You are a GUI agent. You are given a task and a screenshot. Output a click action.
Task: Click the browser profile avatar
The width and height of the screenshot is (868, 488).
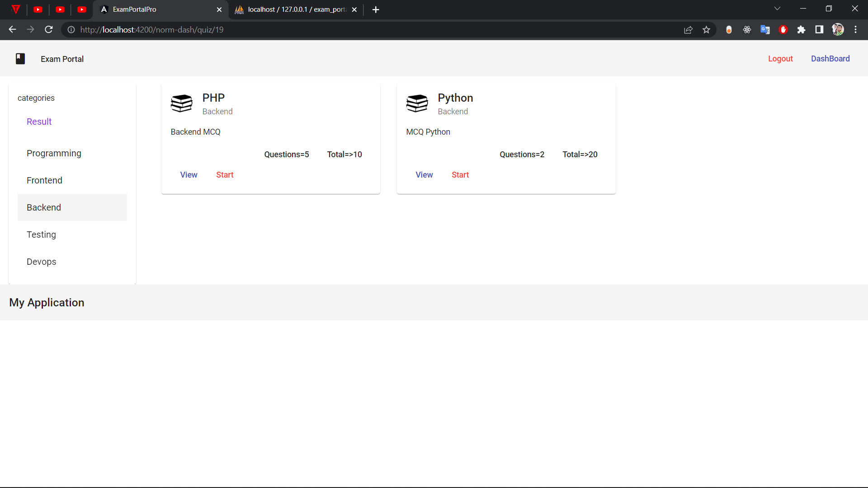coord(838,29)
